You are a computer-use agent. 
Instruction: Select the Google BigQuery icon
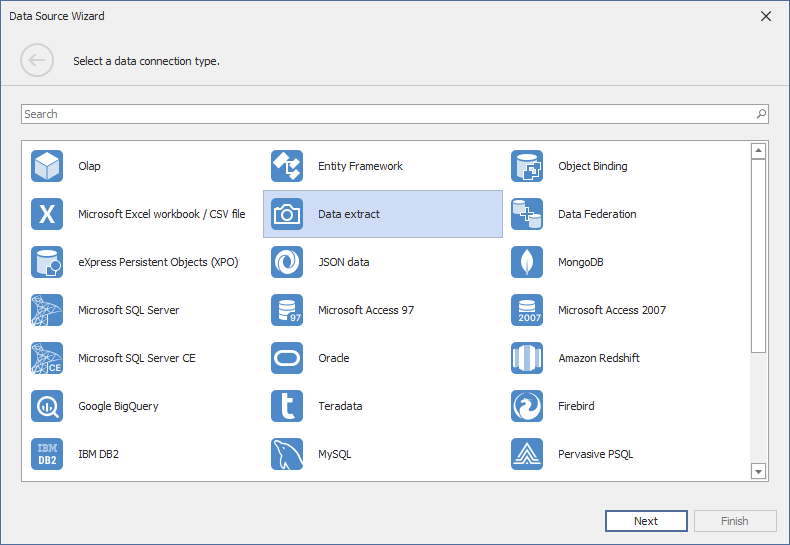pyautogui.click(x=47, y=406)
